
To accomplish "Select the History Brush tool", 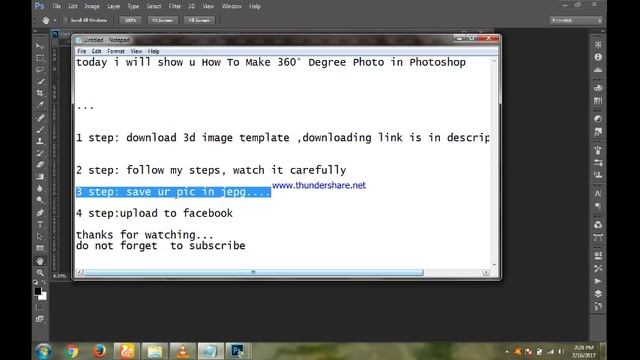I will coord(40,153).
